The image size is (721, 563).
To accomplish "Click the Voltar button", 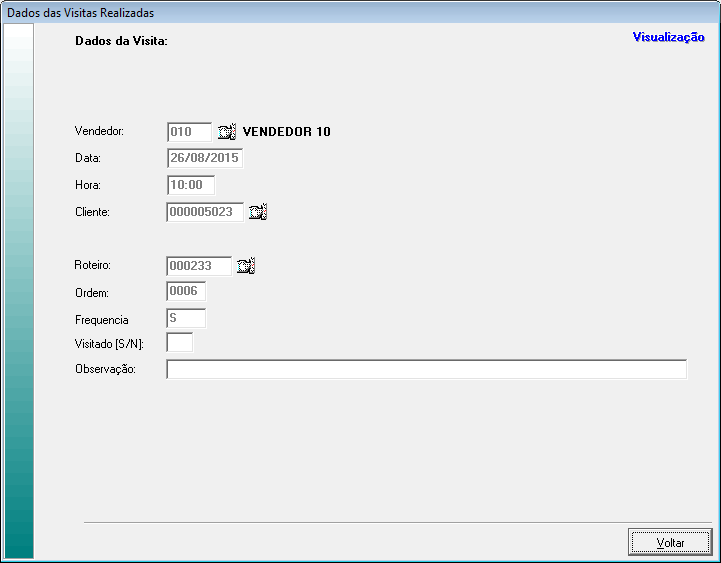I will coord(670,542).
